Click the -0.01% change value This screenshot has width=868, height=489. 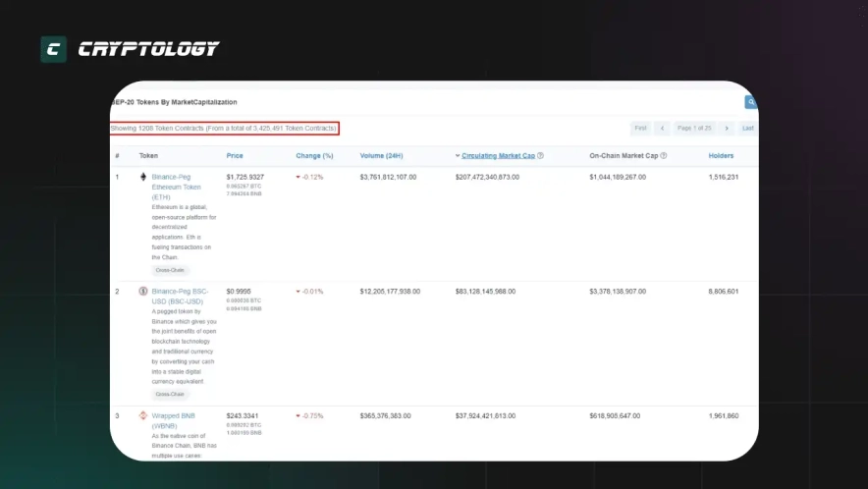[313, 291]
